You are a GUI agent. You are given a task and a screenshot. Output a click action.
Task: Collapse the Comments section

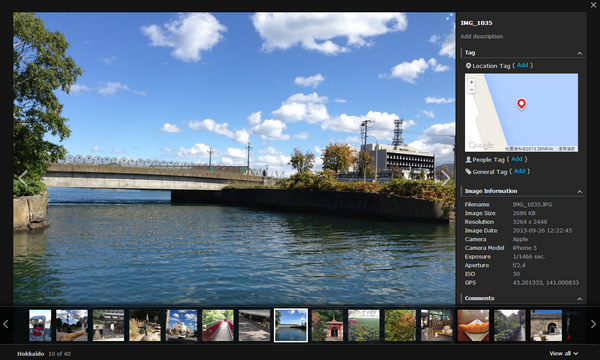(579, 299)
